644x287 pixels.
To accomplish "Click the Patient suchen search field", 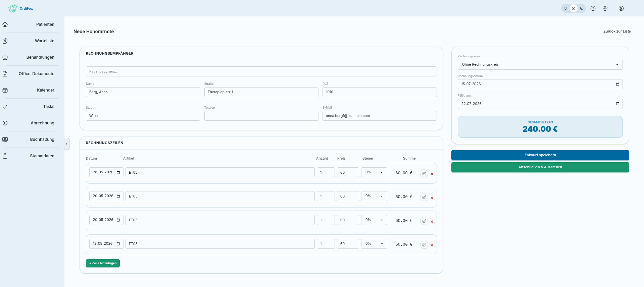I will click(x=261, y=71).
